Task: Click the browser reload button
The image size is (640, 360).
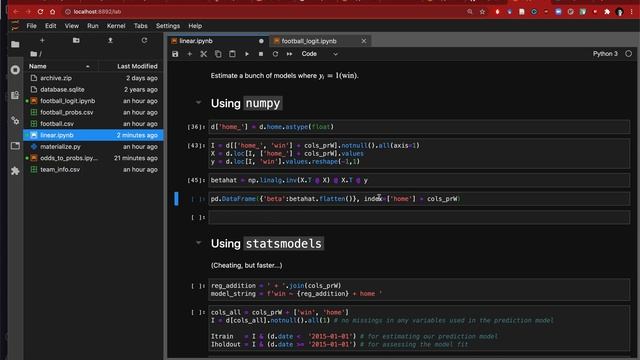Action: click(x=40, y=12)
